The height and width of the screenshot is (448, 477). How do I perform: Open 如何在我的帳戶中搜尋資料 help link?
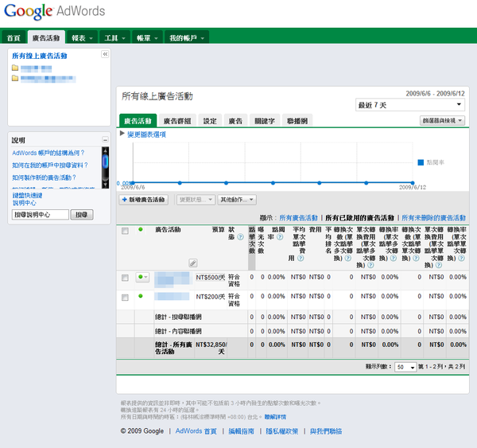[x=50, y=165]
